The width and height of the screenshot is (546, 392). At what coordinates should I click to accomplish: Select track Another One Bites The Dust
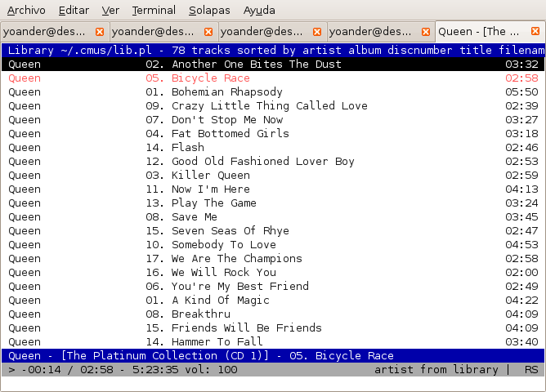tap(273, 64)
